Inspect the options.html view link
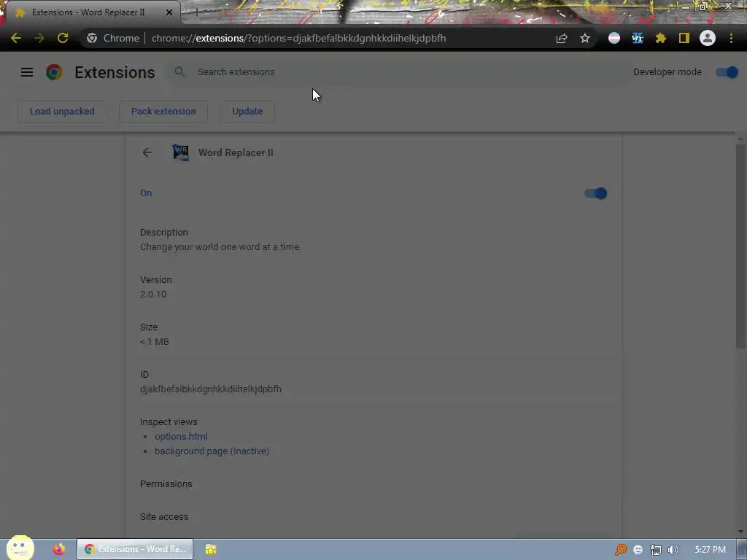747x560 pixels. click(181, 436)
